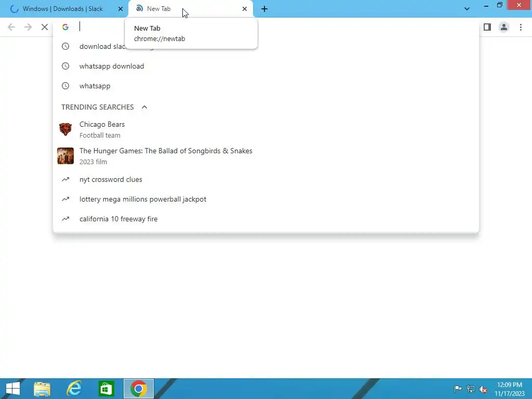Viewport: 532px width, 399px height.
Task: Select 'california 10 freeway fire' suggestion
Action: (266, 219)
